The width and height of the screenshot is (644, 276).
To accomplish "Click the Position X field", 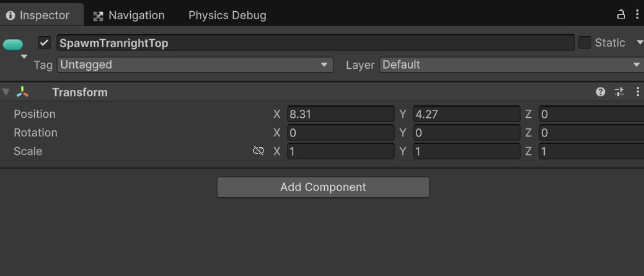I will [x=340, y=114].
